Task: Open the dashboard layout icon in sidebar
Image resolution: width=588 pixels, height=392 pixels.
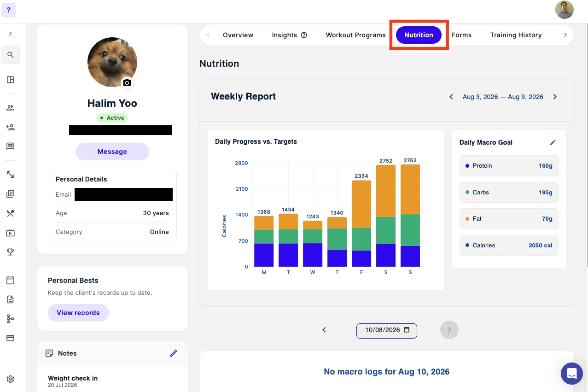Action: [10, 80]
